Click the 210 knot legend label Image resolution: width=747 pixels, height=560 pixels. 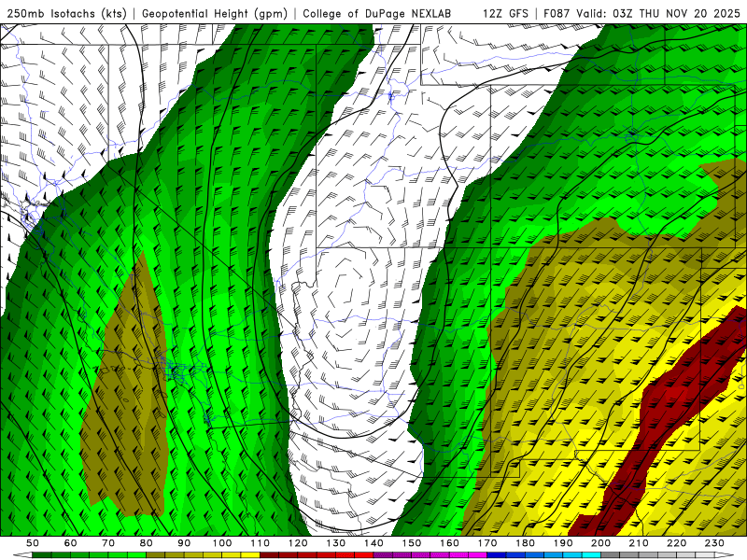point(639,543)
